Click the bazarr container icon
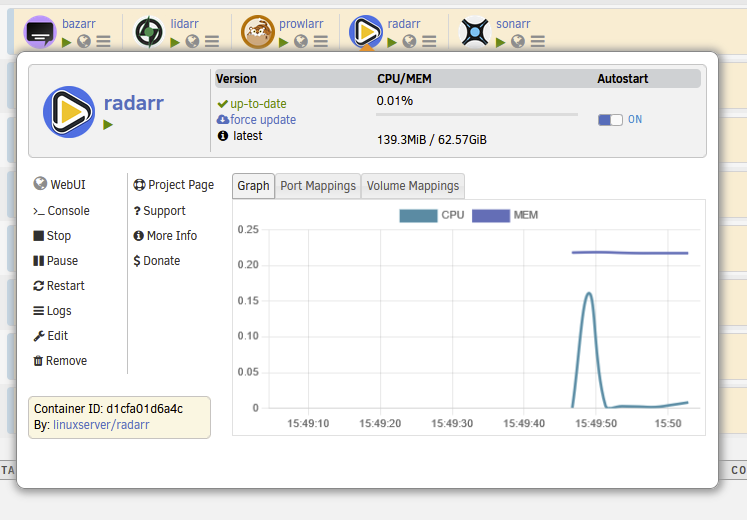 pos(40,32)
